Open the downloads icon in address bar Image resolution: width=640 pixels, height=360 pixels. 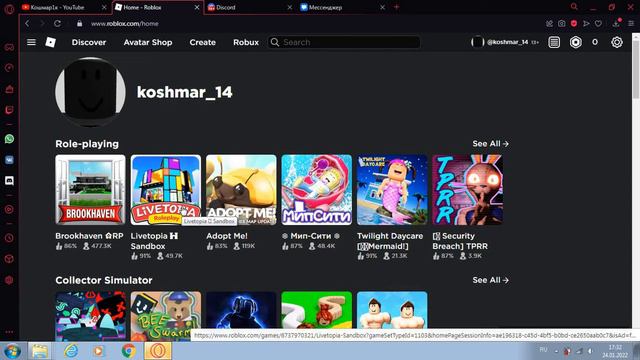coord(616,24)
